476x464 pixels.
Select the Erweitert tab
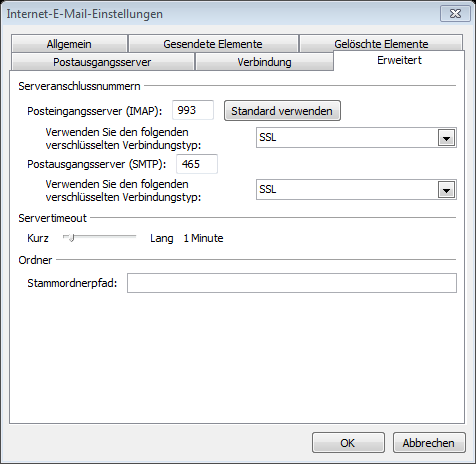399,60
